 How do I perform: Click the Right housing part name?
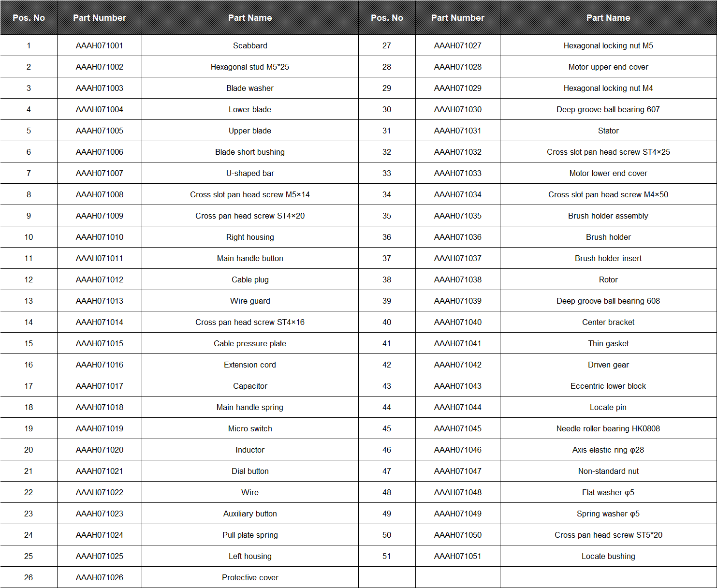coord(250,237)
